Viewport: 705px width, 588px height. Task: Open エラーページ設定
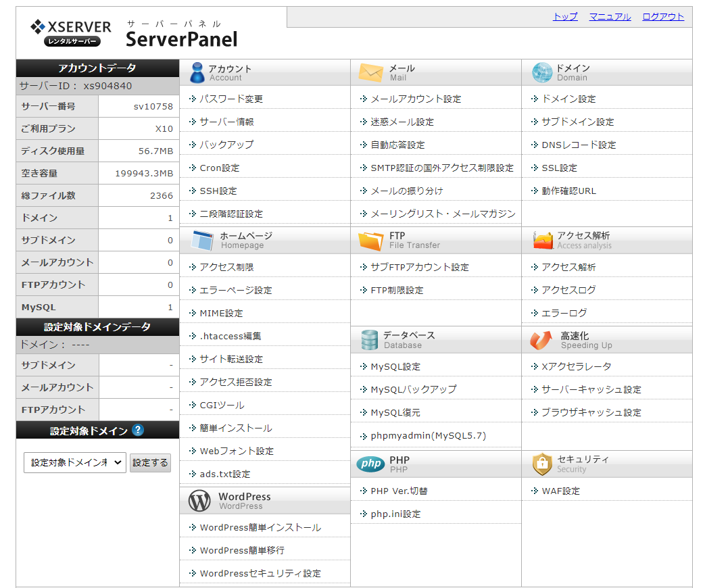[x=236, y=290]
